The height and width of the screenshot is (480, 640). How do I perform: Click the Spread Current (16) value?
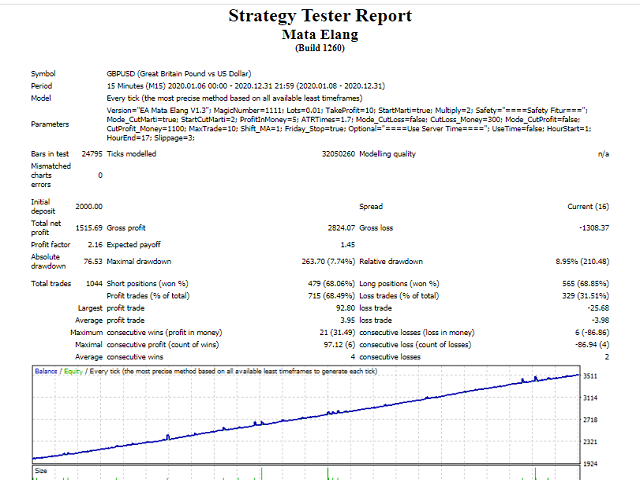click(587, 207)
